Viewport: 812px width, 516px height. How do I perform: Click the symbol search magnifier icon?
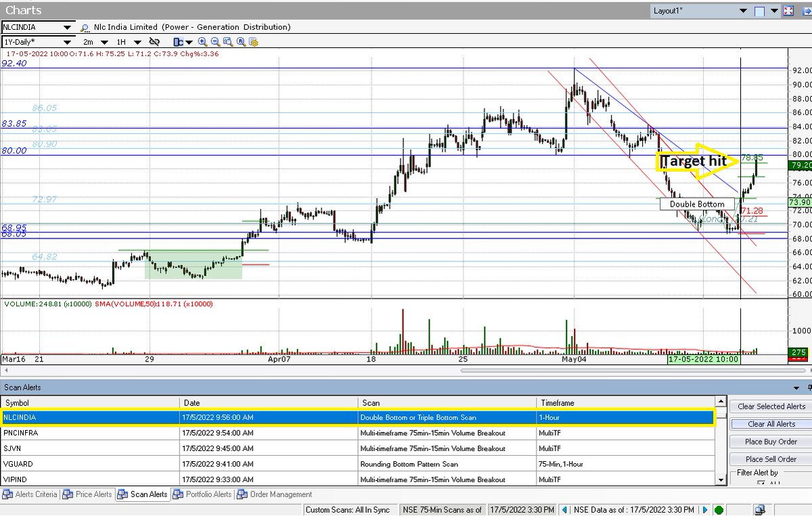point(85,27)
